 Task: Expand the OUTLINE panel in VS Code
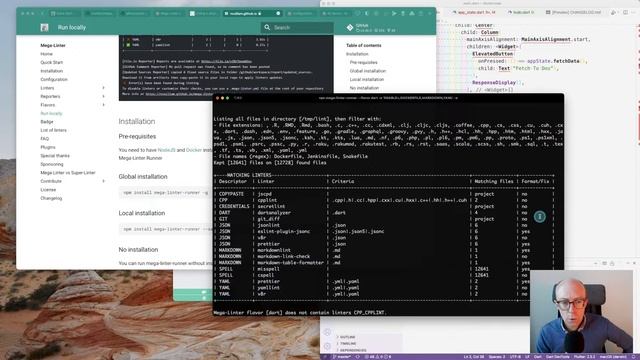pos(347,337)
